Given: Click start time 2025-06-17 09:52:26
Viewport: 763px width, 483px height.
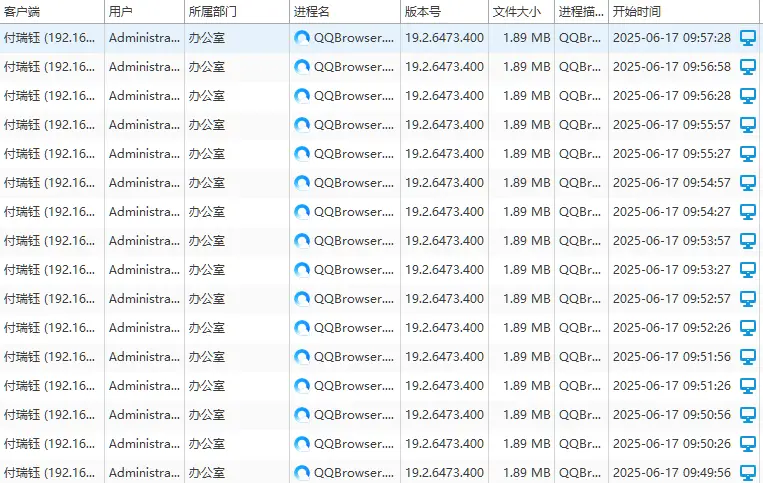Looking at the screenshot, I should tap(672, 328).
